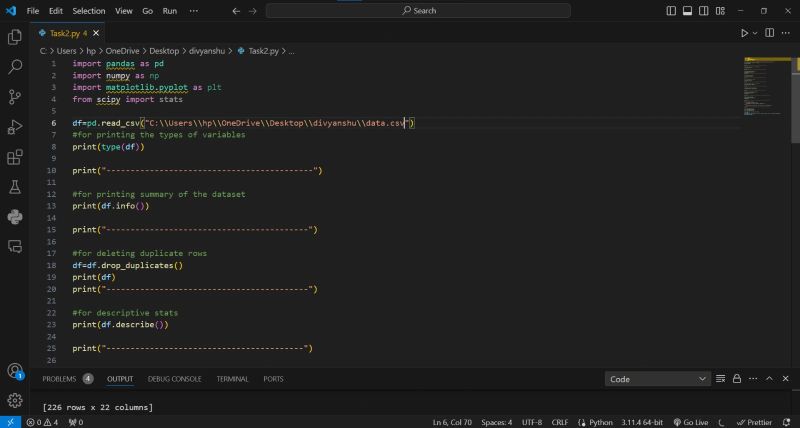Switch to the TERMINAL panel tab
This screenshot has height=428, width=800.
tap(232, 379)
